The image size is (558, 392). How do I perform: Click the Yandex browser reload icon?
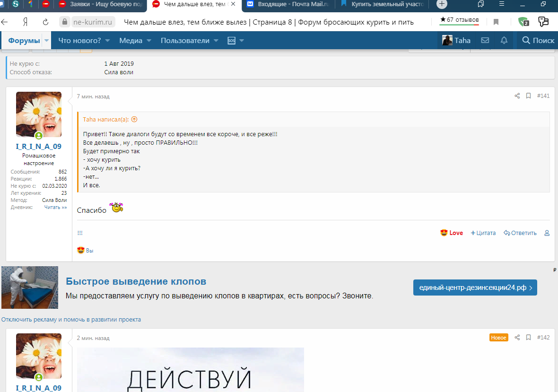click(x=45, y=21)
